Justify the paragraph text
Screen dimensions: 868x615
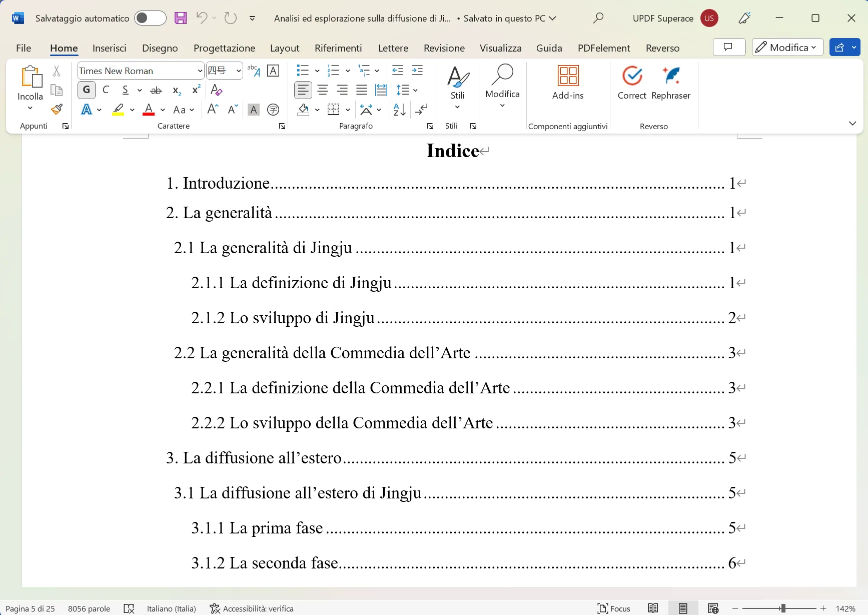click(x=362, y=90)
